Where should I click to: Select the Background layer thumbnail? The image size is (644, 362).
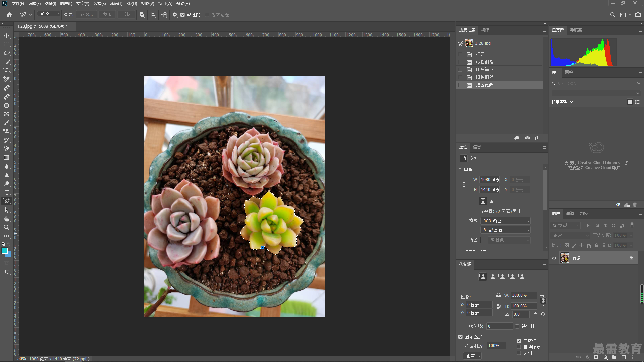[x=565, y=258]
